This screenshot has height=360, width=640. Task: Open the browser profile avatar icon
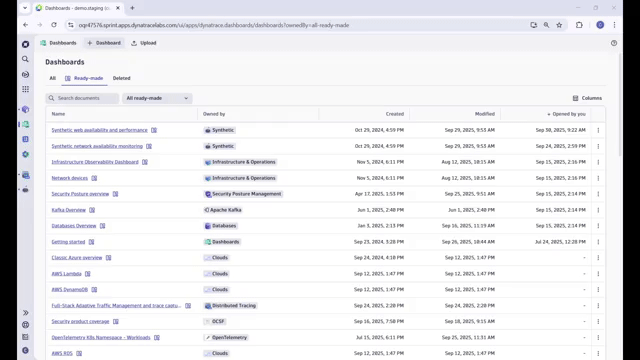tap(600, 25)
